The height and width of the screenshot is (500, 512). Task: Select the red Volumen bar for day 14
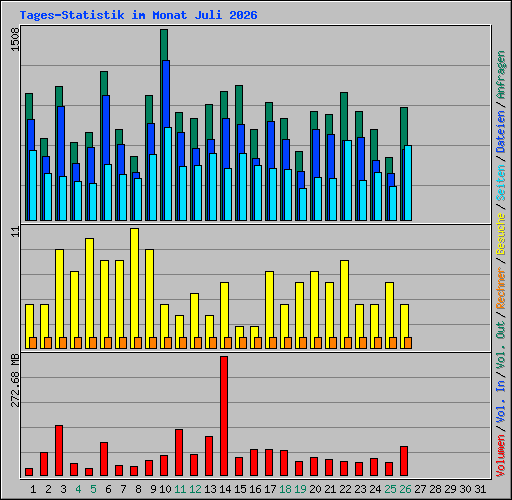(224, 416)
